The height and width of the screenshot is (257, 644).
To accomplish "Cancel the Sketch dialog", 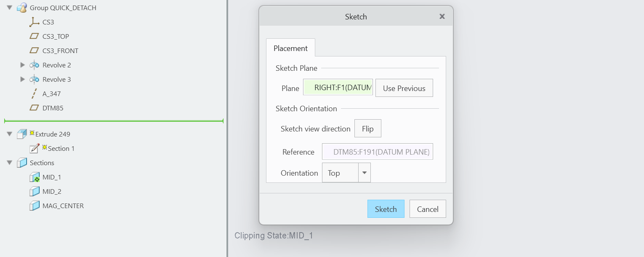I will [x=427, y=209].
